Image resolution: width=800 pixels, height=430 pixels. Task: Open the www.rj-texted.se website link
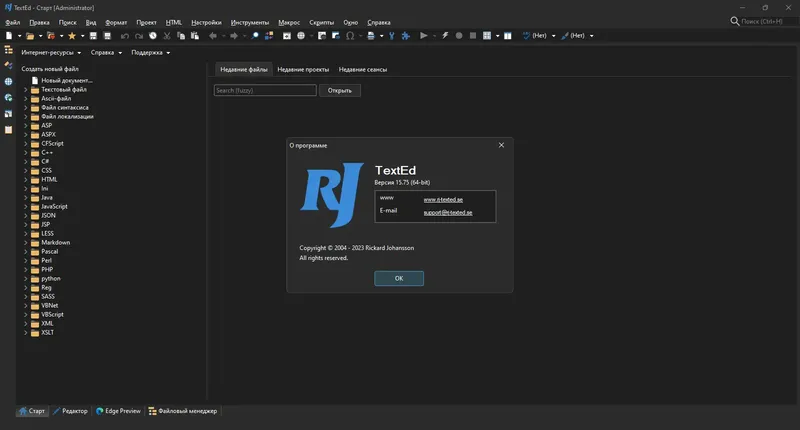pyautogui.click(x=443, y=199)
